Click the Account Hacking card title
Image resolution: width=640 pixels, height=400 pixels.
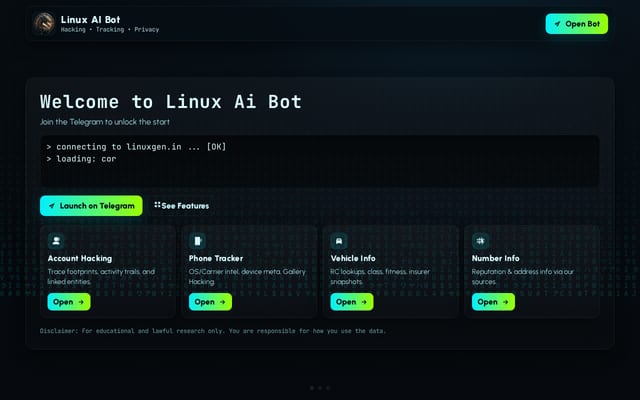80,258
